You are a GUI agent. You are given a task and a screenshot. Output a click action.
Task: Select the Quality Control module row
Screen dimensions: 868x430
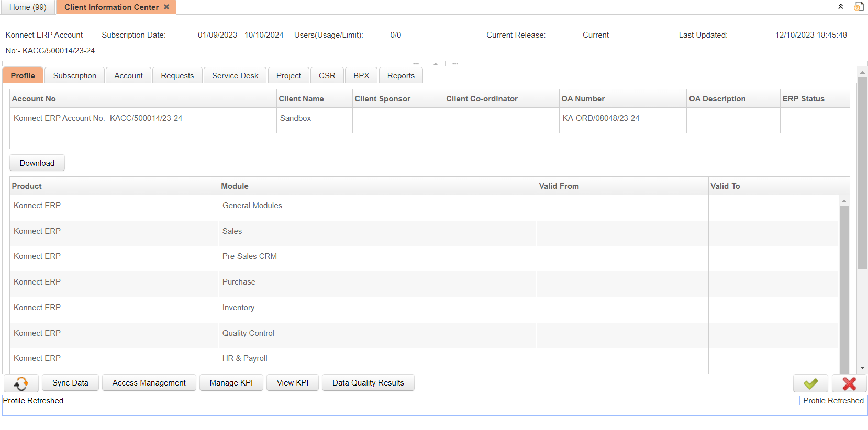point(248,333)
